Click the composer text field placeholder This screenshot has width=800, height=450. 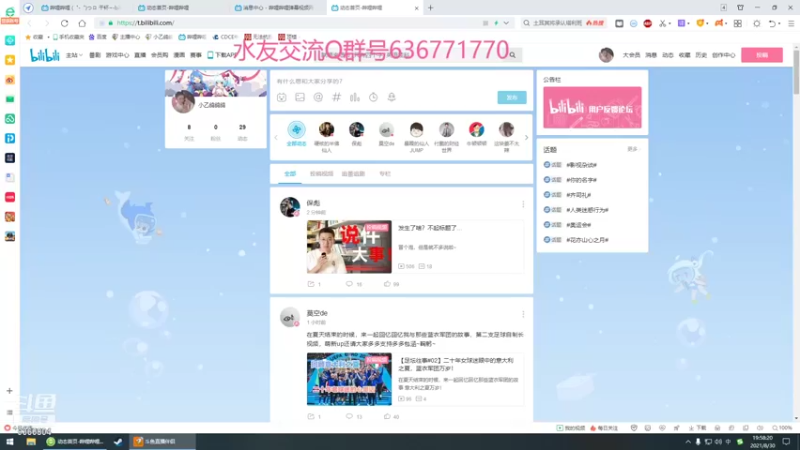[310, 81]
